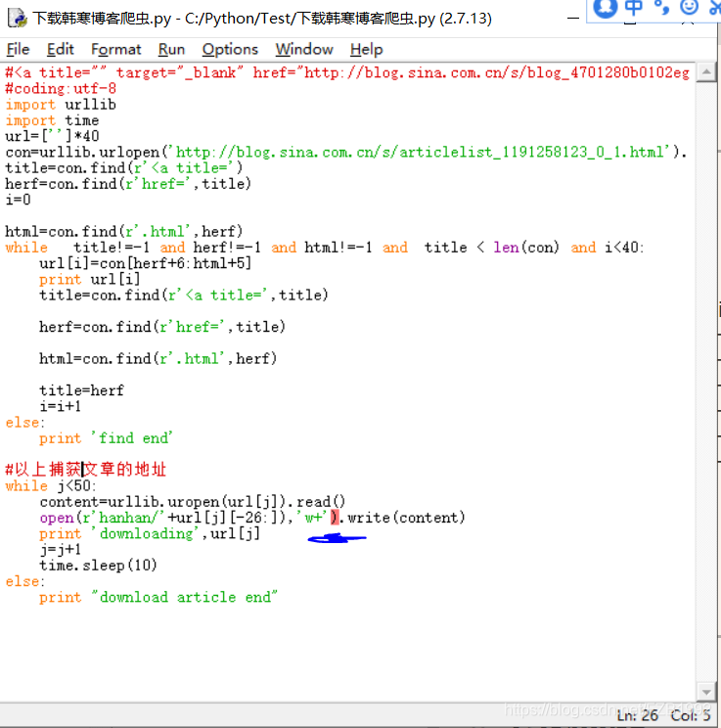Image resolution: width=721 pixels, height=728 pixels.
Task: Open the Options menu
Action: [230, 49]
